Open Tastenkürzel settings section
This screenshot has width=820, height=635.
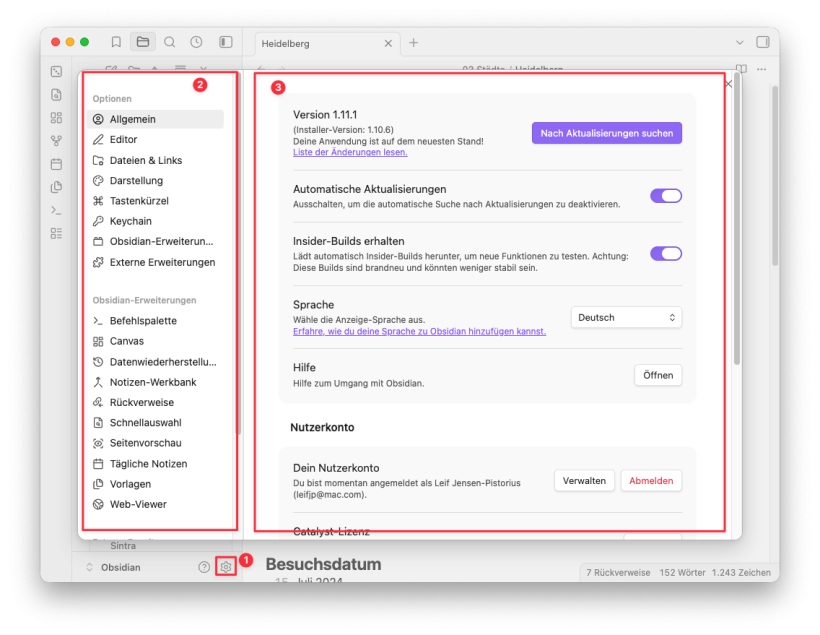tap(139, 201)
